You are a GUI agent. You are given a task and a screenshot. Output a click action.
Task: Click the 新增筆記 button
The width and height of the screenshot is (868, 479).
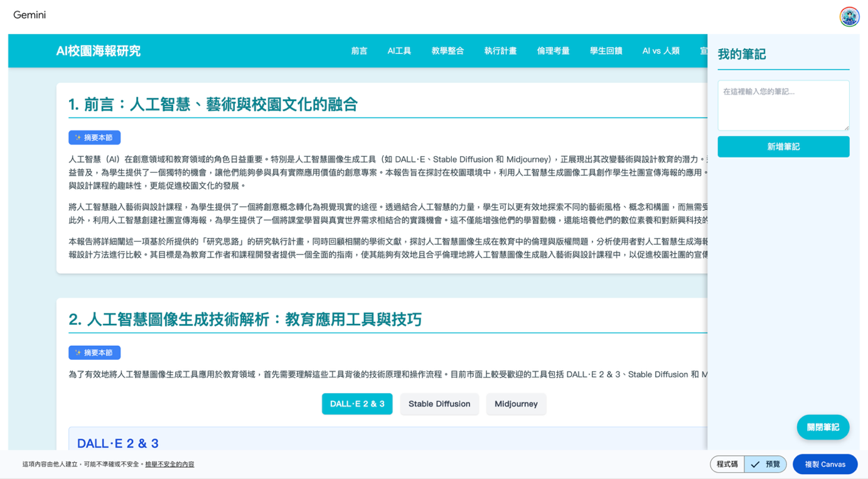(x=783, y=147)
